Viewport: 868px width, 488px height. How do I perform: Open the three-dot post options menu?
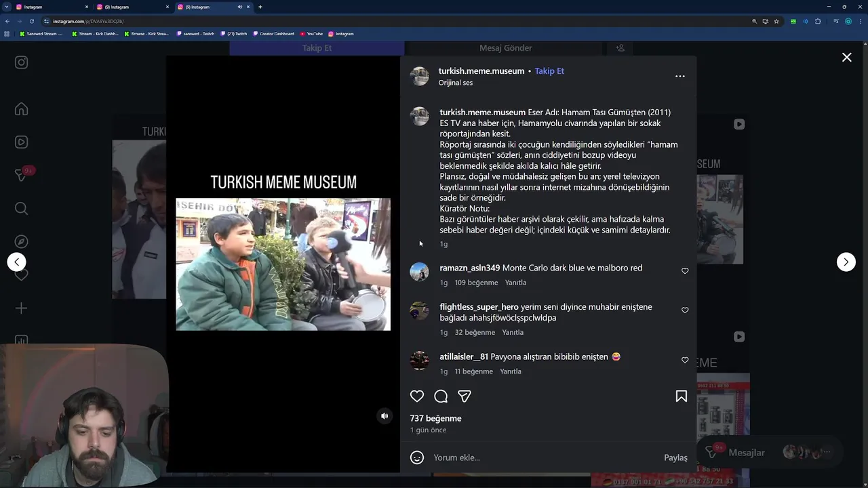coord(680,77)
